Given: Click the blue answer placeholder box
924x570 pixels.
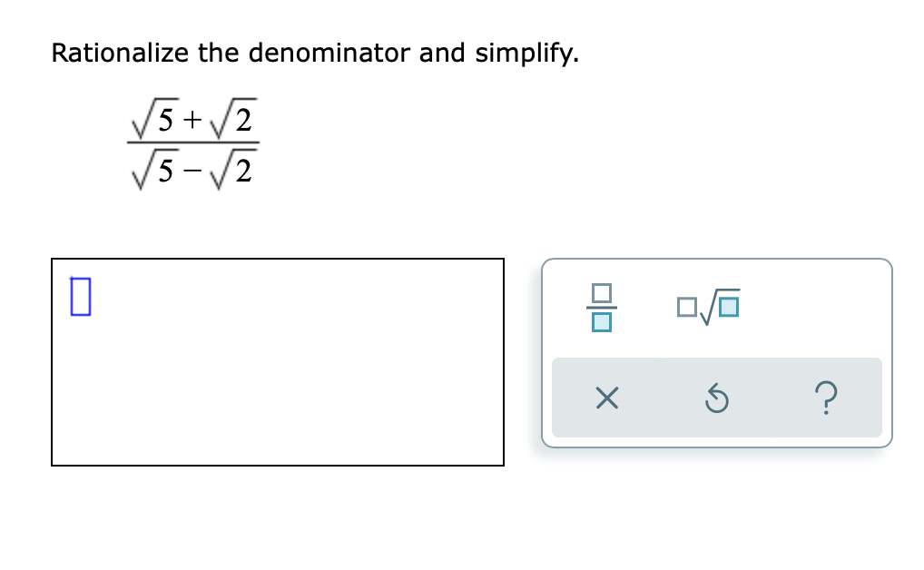Looking at the screenshot, I should tap(82, 295).
